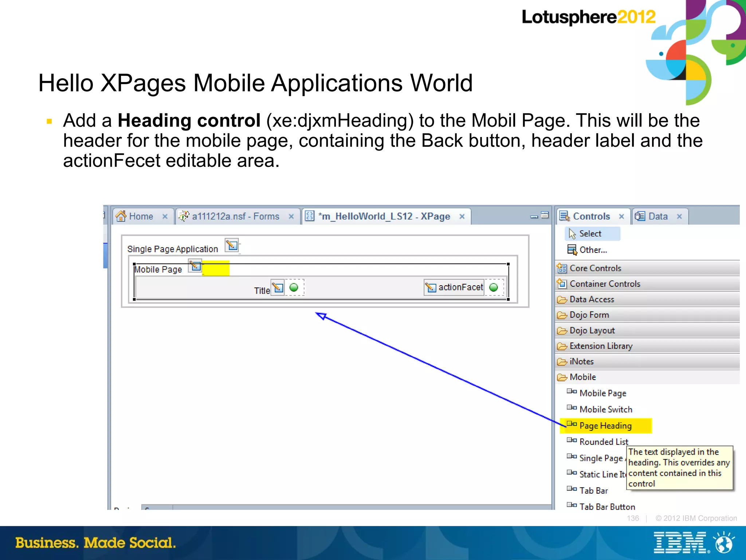746x560 pixels.
Task: Open the Data palette tab
Action: pyautogui.click(x=660, y=216)
